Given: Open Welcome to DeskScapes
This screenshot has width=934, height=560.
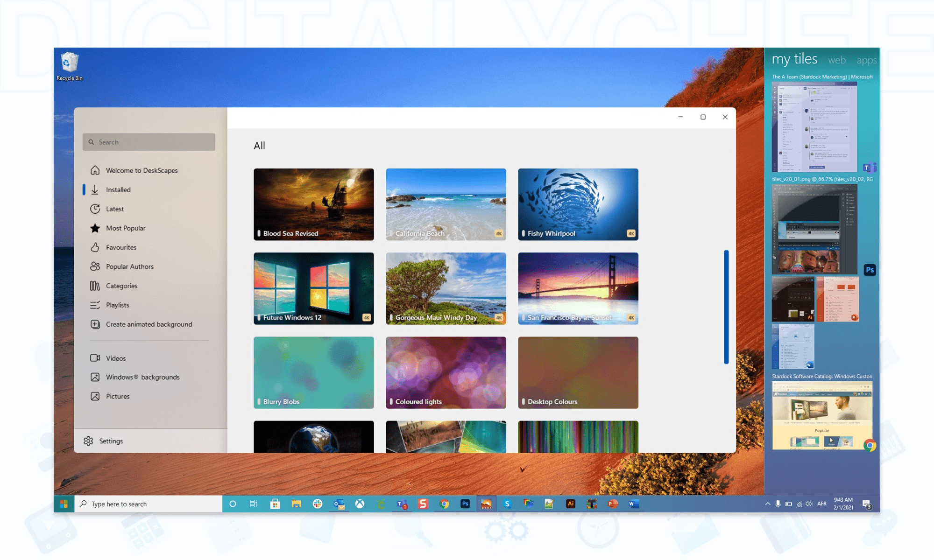Looking at the screenshot, I should (142, 170).
